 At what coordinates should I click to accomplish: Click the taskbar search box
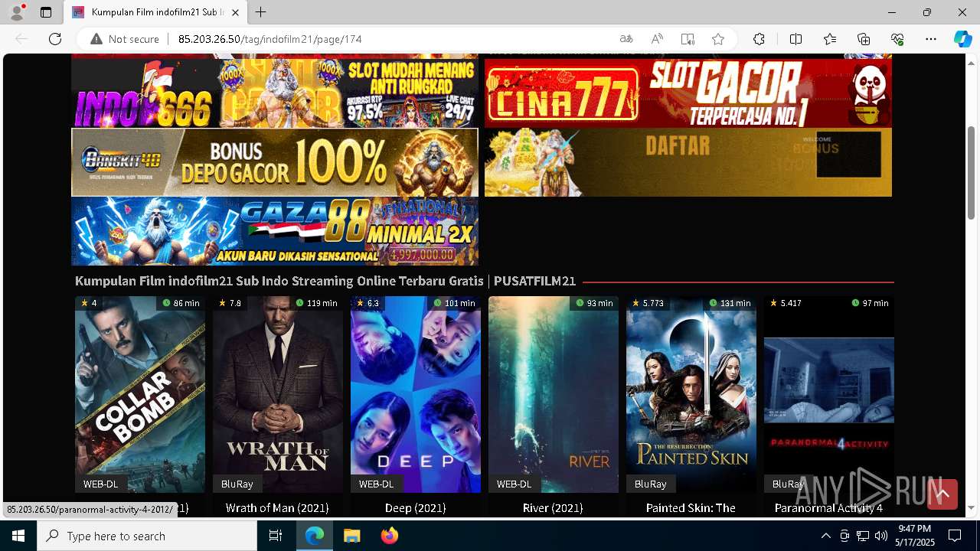tap(147, 536)
